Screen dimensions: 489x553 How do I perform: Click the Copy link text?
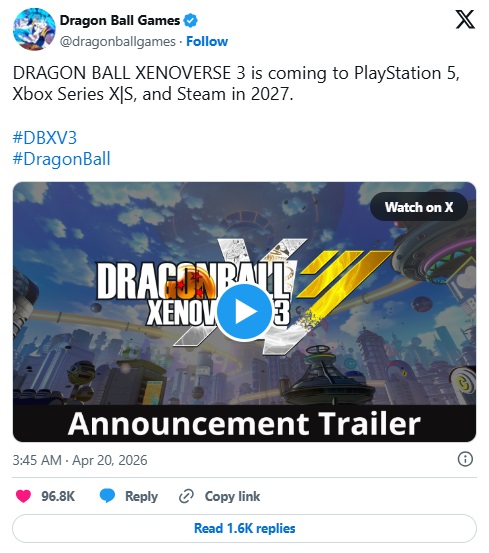coord(232,496)
